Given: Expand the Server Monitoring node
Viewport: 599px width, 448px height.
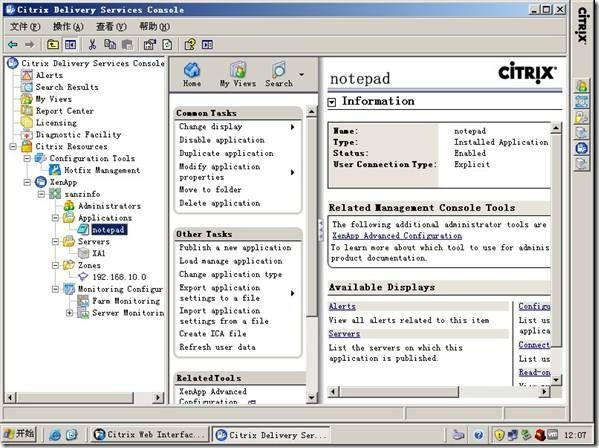Looking at the screenshot, I should point(70,313).
